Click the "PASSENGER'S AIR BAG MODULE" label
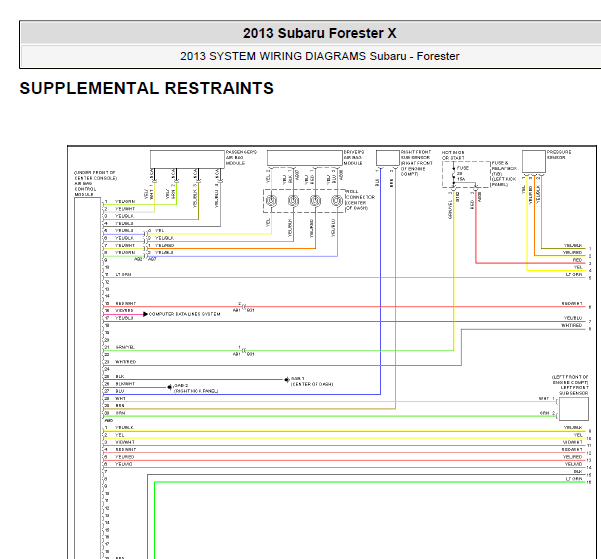Image resolution: width=601 pixels, height=559 pixels. tap(241, 158)
